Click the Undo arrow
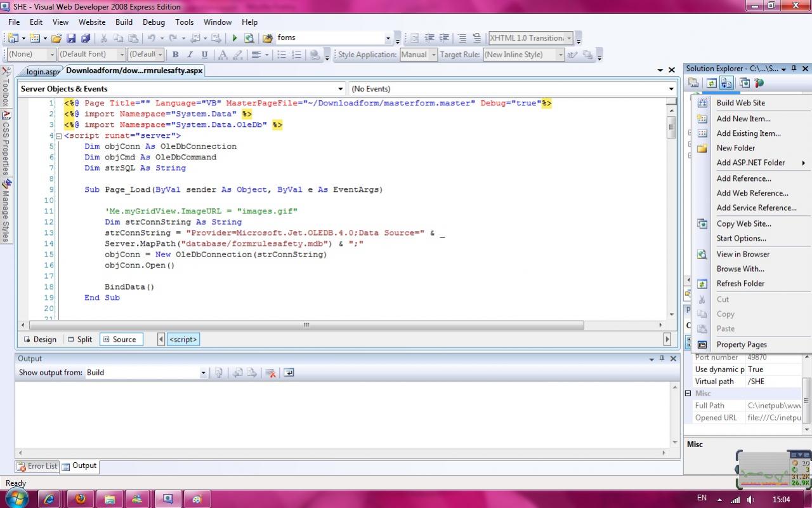Viewport: 812px width, 508px height. pyautogui.click(x=152, y=38)
